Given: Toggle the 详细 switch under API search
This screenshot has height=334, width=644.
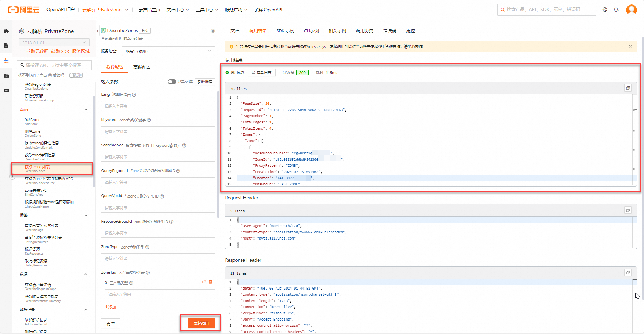Looking at the screenshot, I should point(76,75).
